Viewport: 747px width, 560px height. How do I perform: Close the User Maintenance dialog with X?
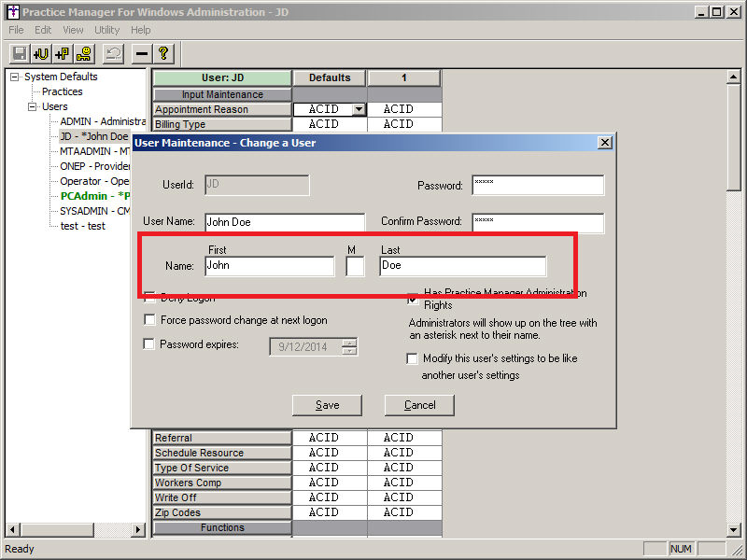(x=604, y=143)
